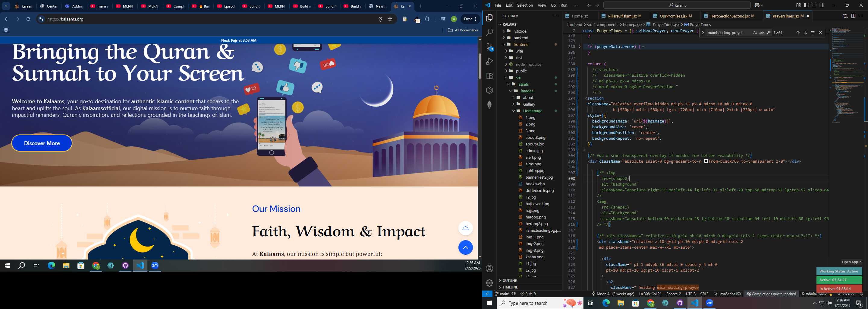Switch to the HeroSectionSecond.jsx tab
Image resolution: width=868 pixels, height=309 pixels.
732,16
